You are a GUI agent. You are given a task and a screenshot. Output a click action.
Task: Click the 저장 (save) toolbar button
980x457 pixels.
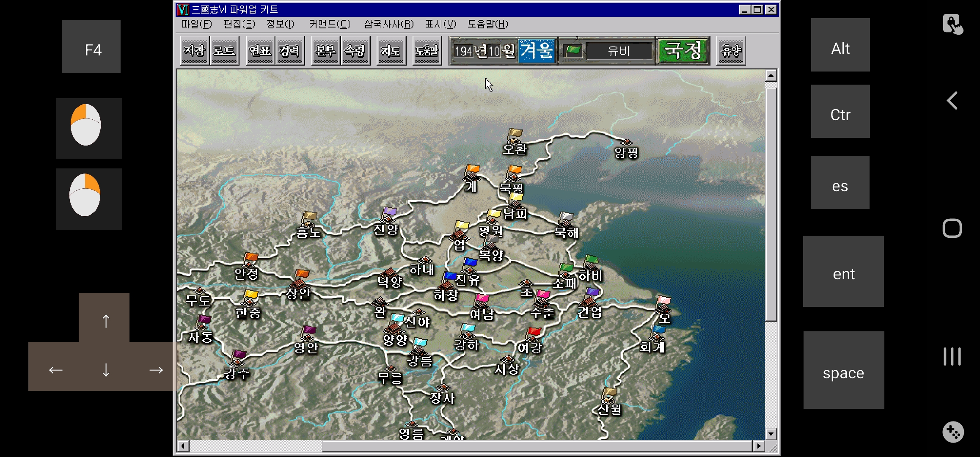(195, 51)
